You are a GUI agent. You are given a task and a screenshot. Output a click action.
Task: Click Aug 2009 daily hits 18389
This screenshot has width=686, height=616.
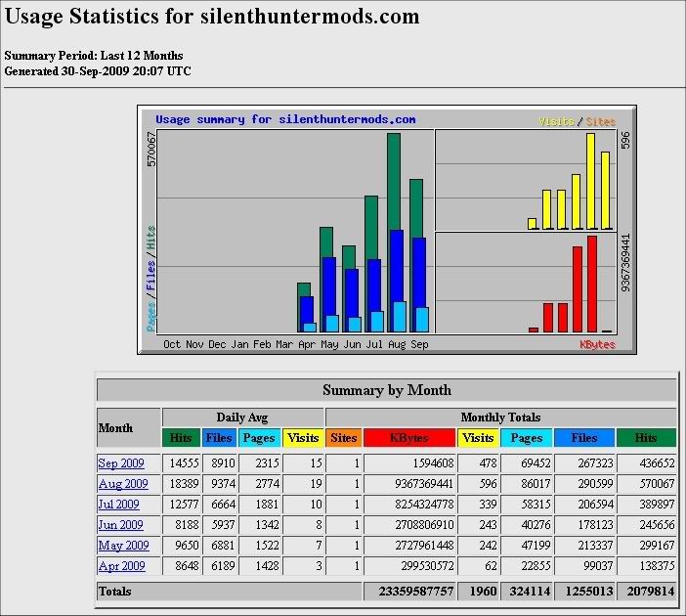(184, 484)
